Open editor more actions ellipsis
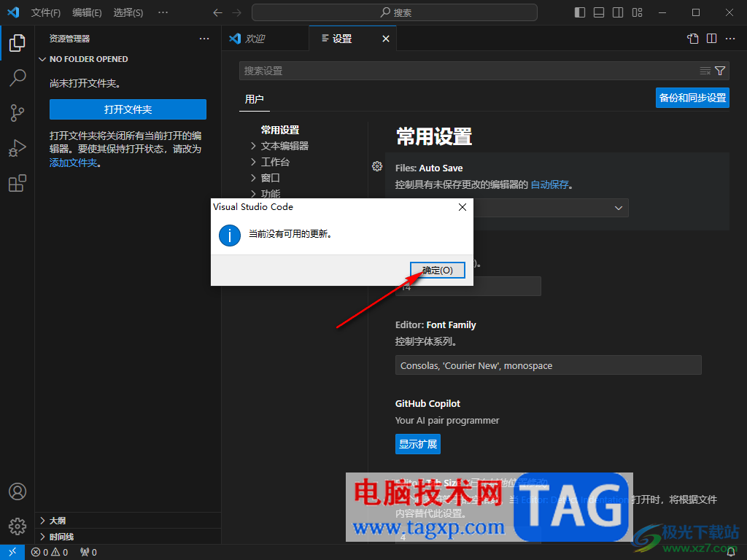The width and height of the screenshot is (747, 560). click(730, 39)
